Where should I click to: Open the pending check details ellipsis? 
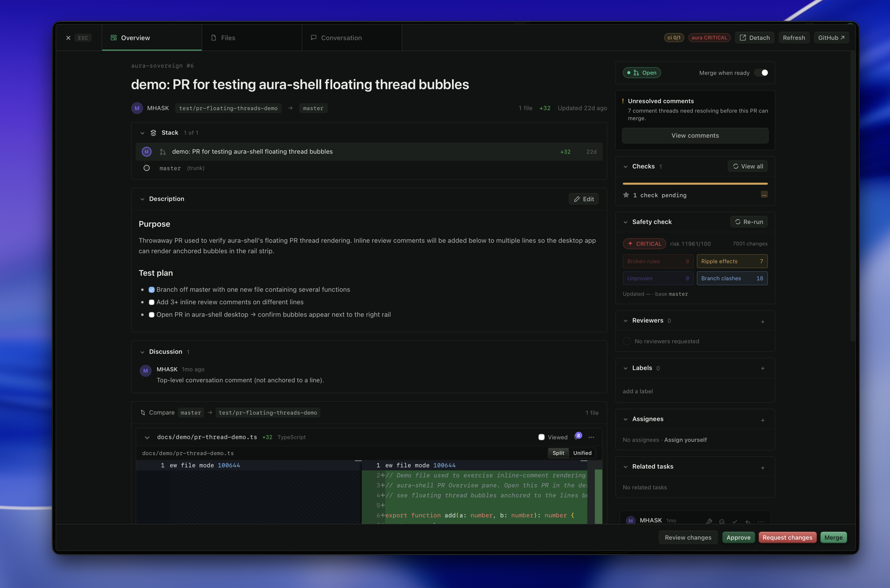pyautogui.click(x=764, y=195)
